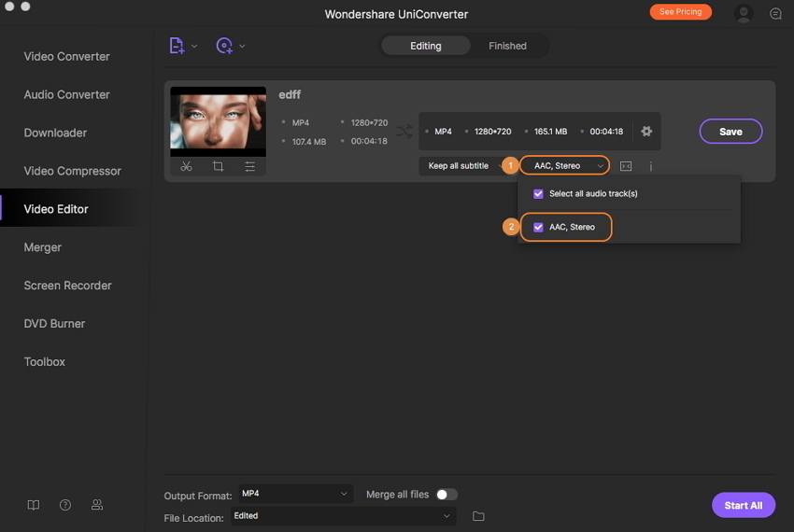Screen dimensions: 794x532
Task: Click the convert shuffle arrows icon
Action: [404, 132]
